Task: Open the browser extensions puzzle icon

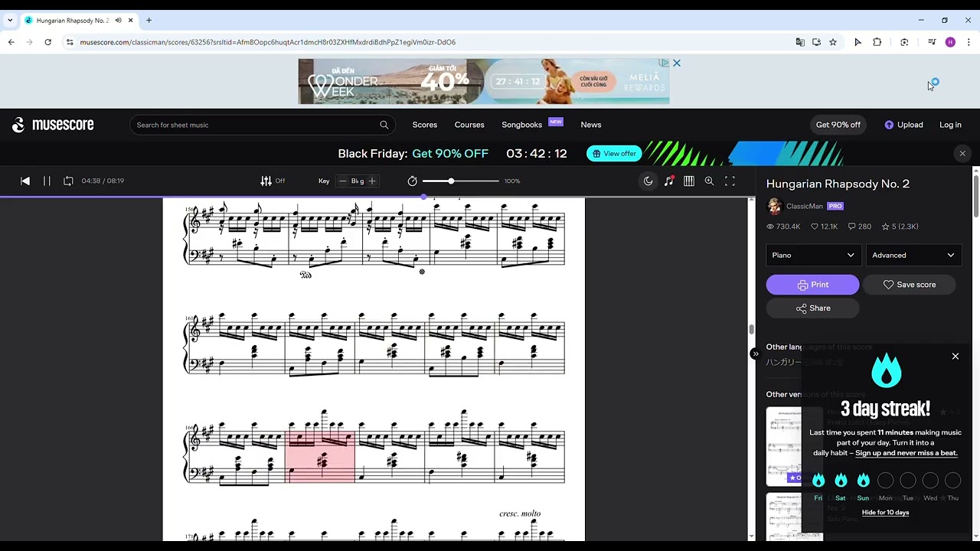Action: click(x=877, y=42)
